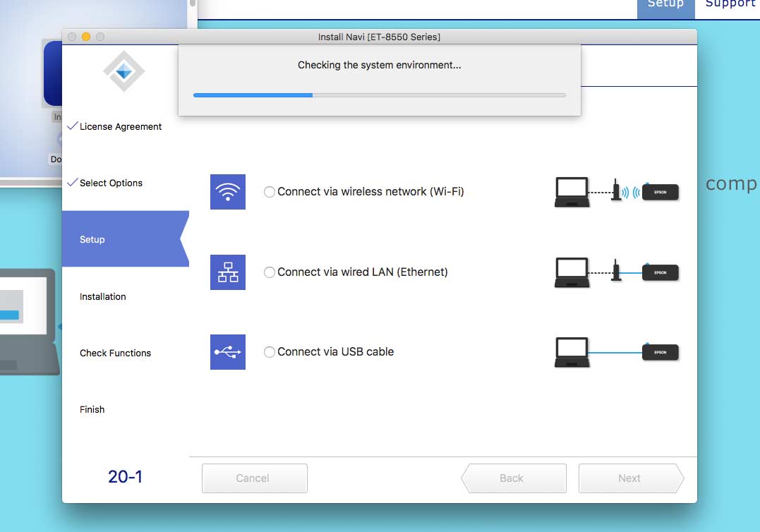The height and width of the screenshot is (532, 760).
Task: Click the Ethernet laptop-to-printer diagram
Action: (617, 272)
